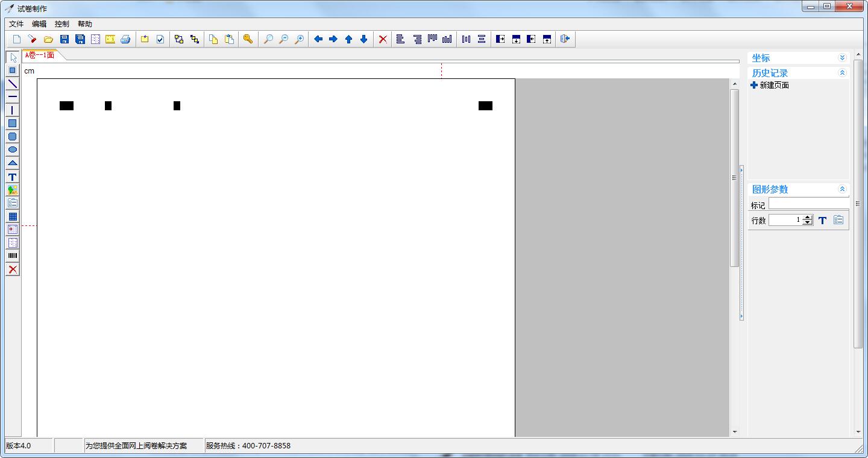Viewport: 868px width, 458px height.
Task: Click the distribute horizontally toolbar icon
Action: pyautogui.click(x=466, y=39)
